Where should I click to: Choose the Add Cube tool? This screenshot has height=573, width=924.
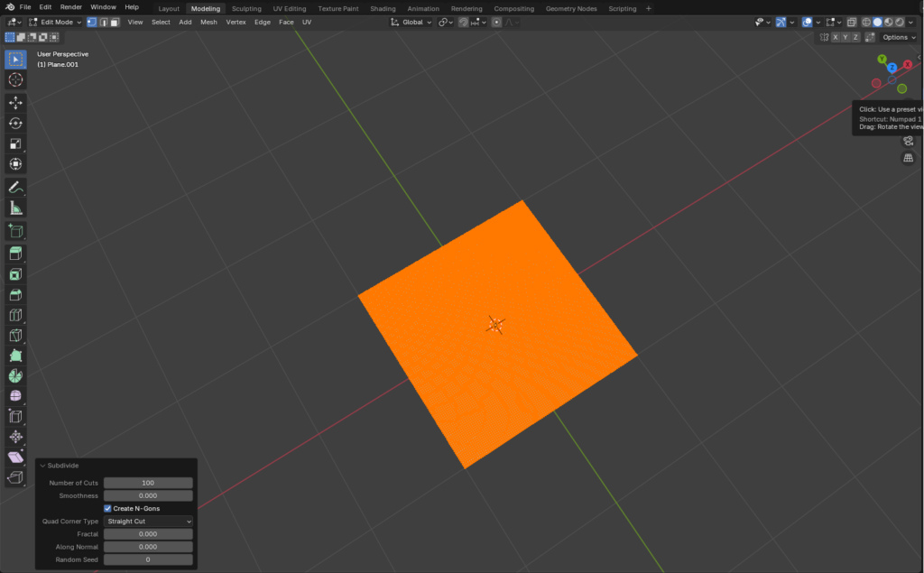[16, 231]
